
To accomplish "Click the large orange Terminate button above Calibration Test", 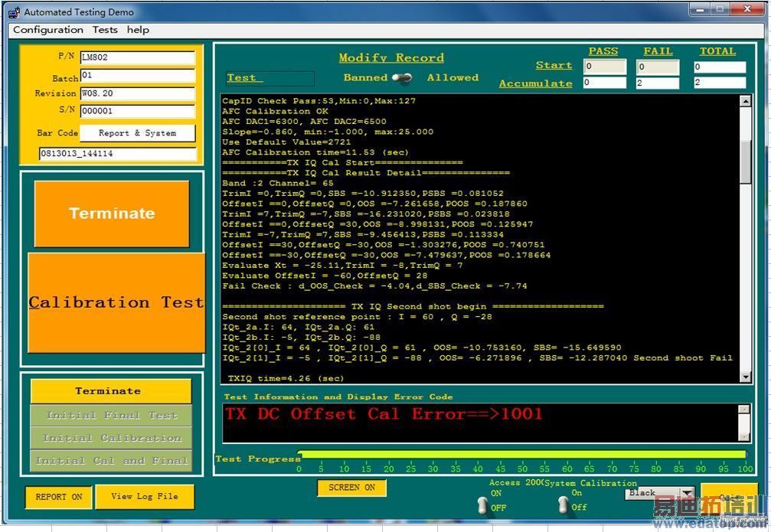I will (x=112, y=214).
